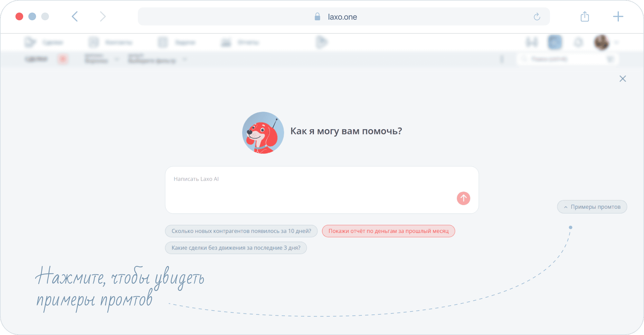
Task: Open the browser share icon
Action: pos(585,16)
